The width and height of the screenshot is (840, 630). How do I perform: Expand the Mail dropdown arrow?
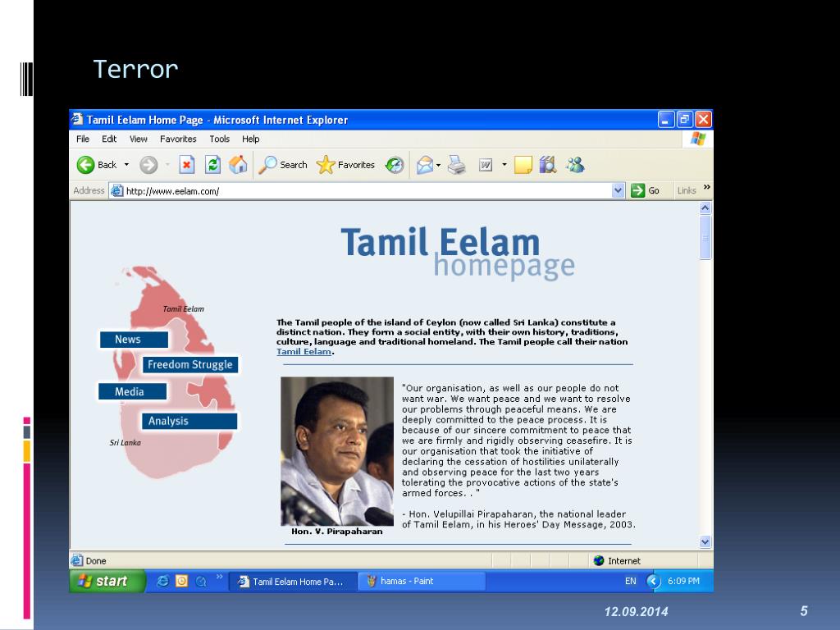(x=438, y=165)
